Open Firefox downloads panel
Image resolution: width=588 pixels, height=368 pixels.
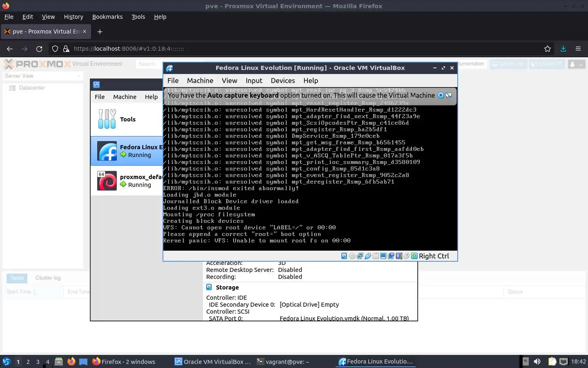[563, 49]
